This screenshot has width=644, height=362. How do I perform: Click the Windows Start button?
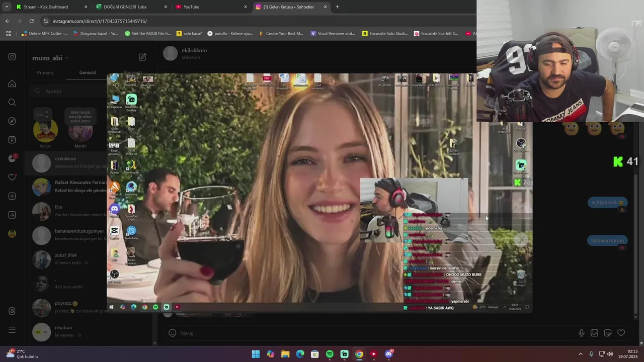click(256, 354)
